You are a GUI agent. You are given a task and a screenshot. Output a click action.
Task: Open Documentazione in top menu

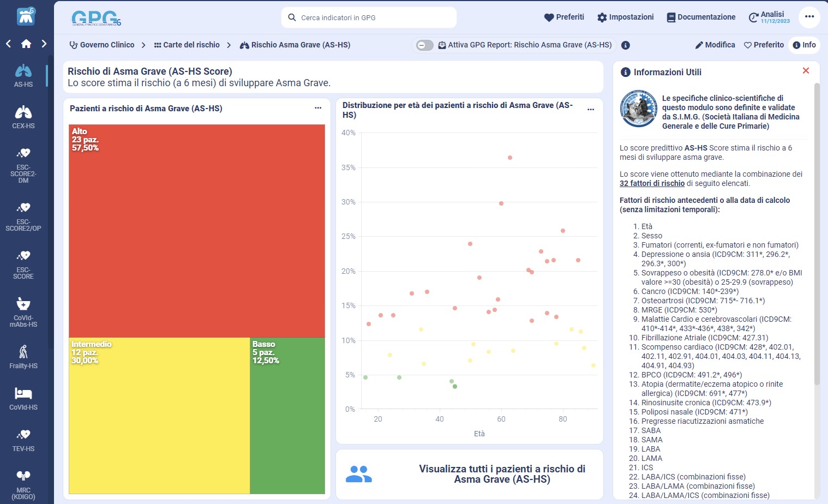pos(701,17)
